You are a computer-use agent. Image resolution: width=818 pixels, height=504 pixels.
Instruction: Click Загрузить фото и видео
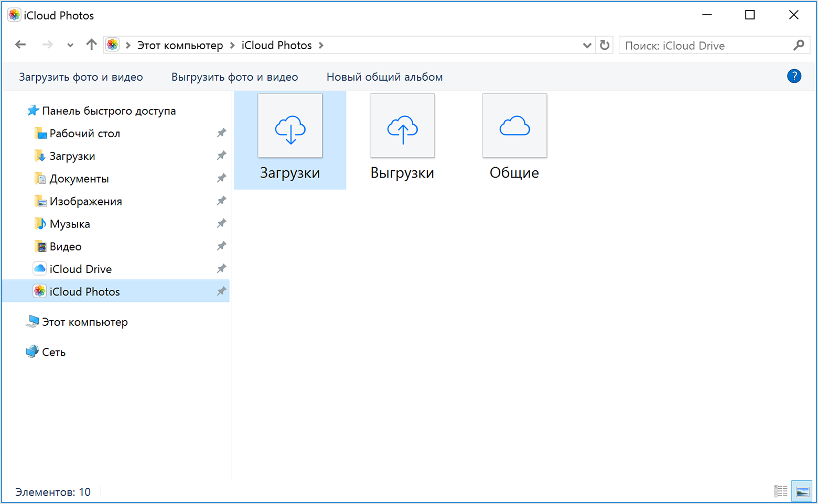(81, 77)
